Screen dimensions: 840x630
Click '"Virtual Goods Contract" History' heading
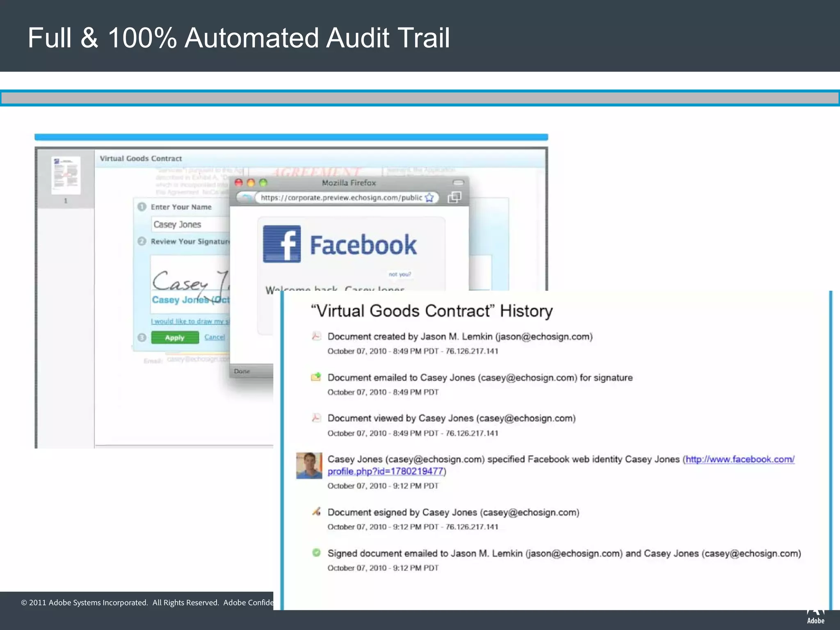(431, 311)
